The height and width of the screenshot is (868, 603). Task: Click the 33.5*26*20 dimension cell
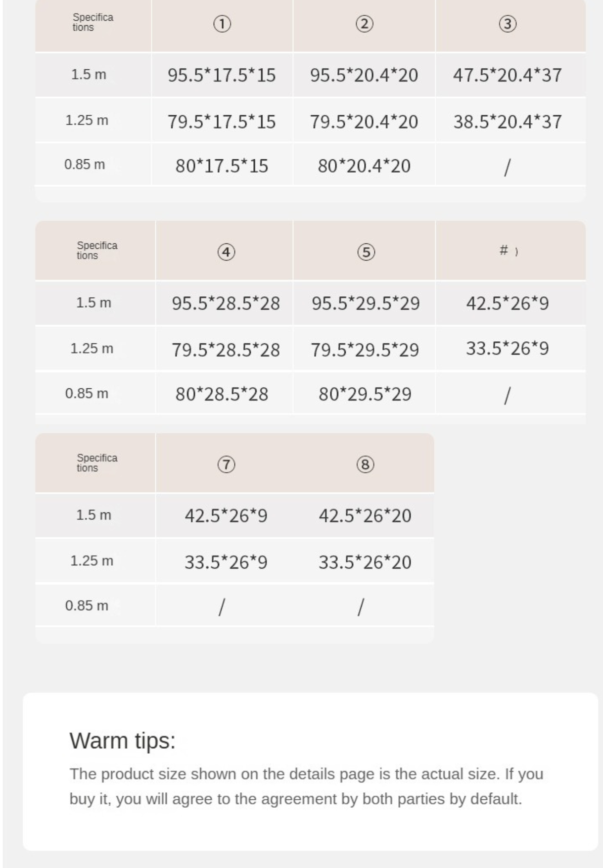365,562
